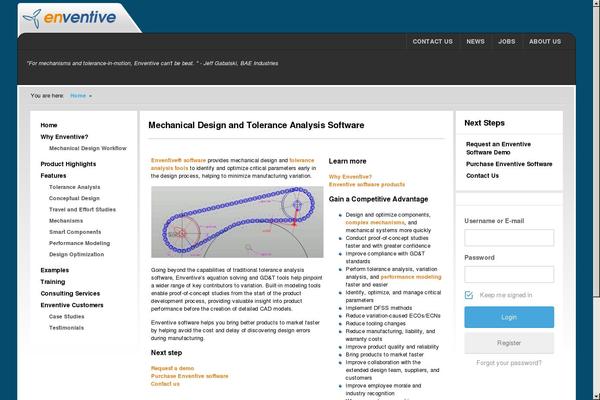This screenshot has height=400, width=600.
Task: Click the complex mechanisms link
Action: [375, 222]
